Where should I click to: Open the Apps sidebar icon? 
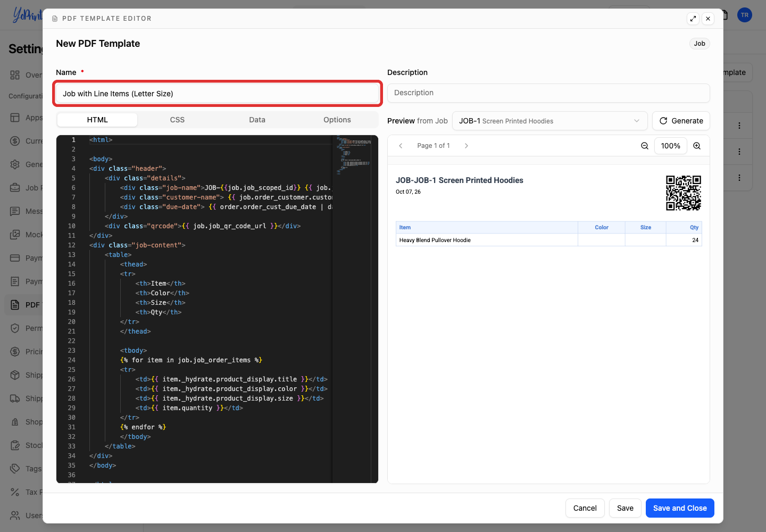15,118
